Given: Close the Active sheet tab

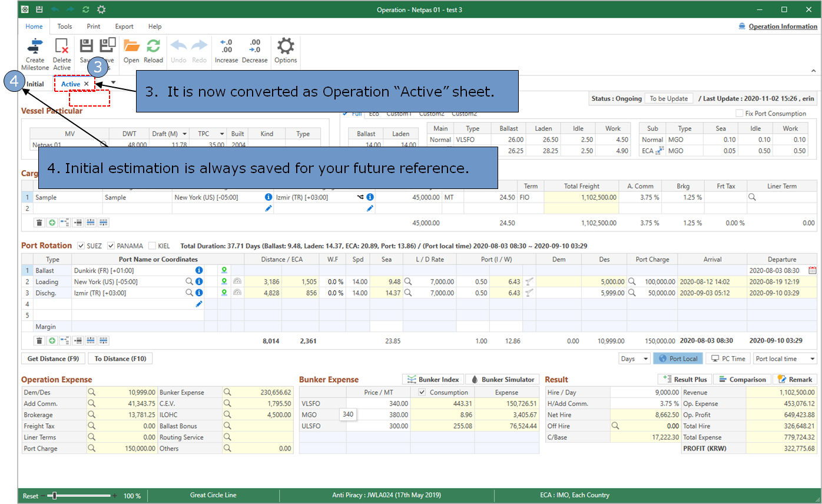Looking at the screenshot, I should pos(87,84).
